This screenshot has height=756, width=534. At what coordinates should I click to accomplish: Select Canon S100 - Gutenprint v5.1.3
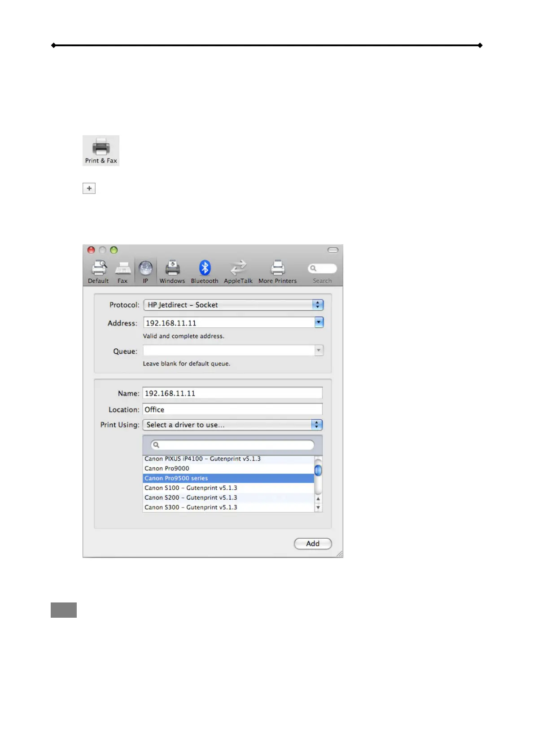(x=228, y=488)
